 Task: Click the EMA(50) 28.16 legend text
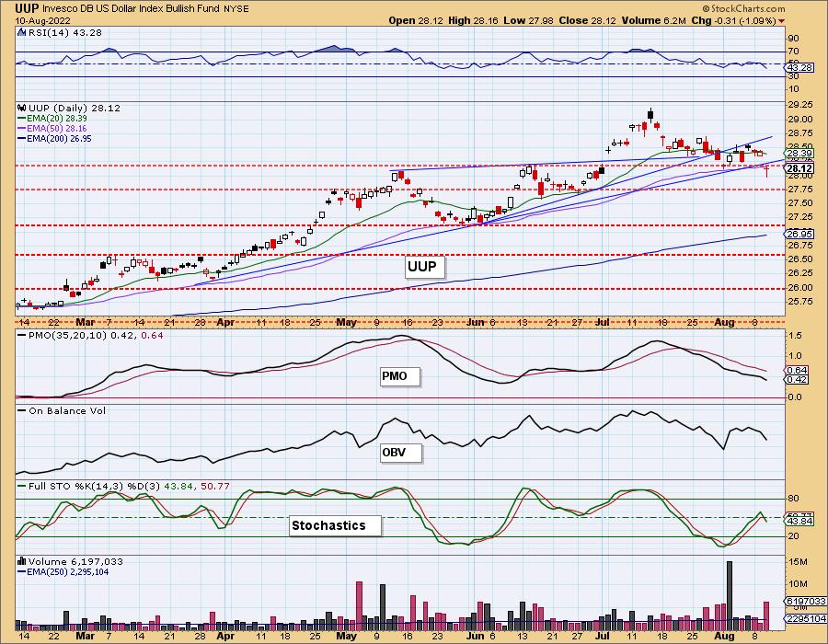57,128
